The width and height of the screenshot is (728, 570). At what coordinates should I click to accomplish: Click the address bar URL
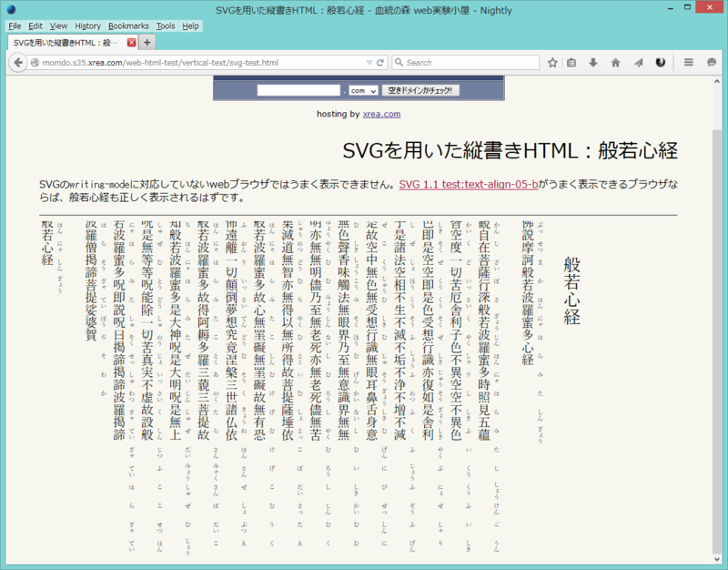(160, 63)
